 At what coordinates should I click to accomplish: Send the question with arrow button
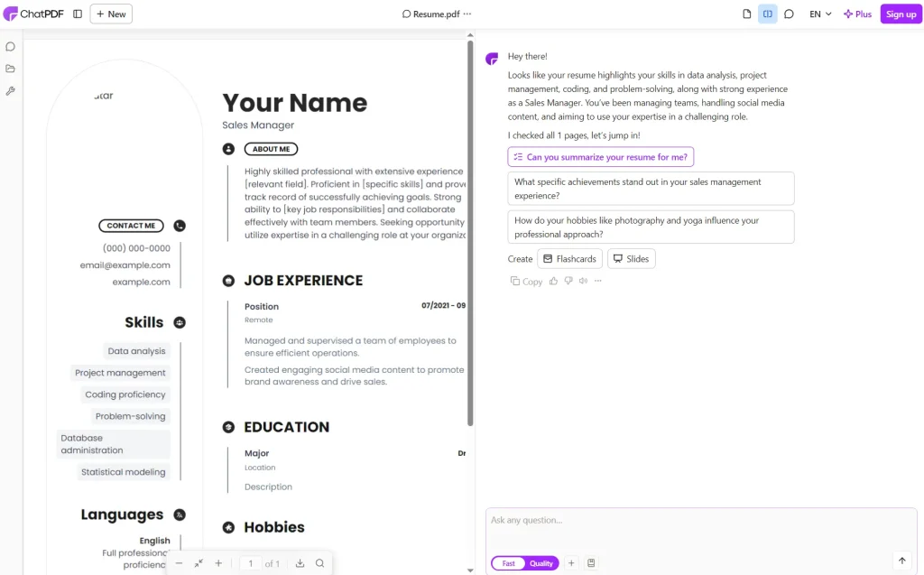pyautogui.click(x=901, y=561)
